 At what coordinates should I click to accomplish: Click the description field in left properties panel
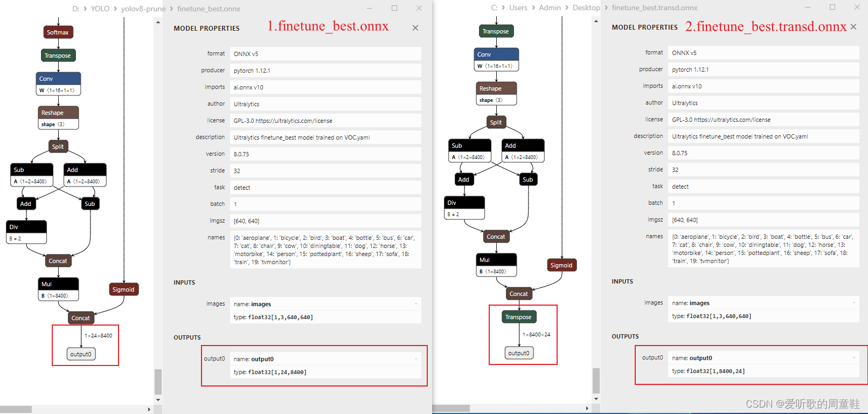tap(325, 137)
